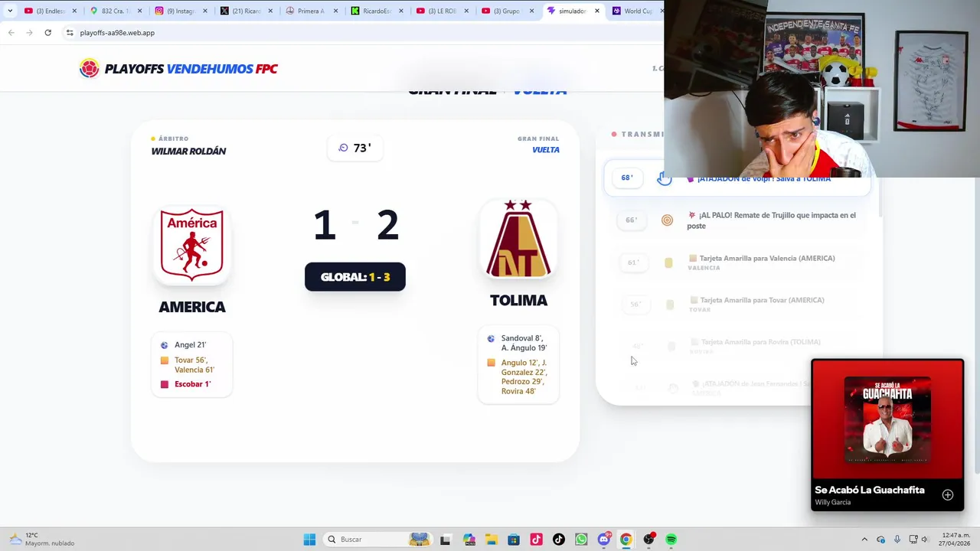
Task: Click the Playoffs Vendehumos FPC logo ball
Action: point(90,68)
